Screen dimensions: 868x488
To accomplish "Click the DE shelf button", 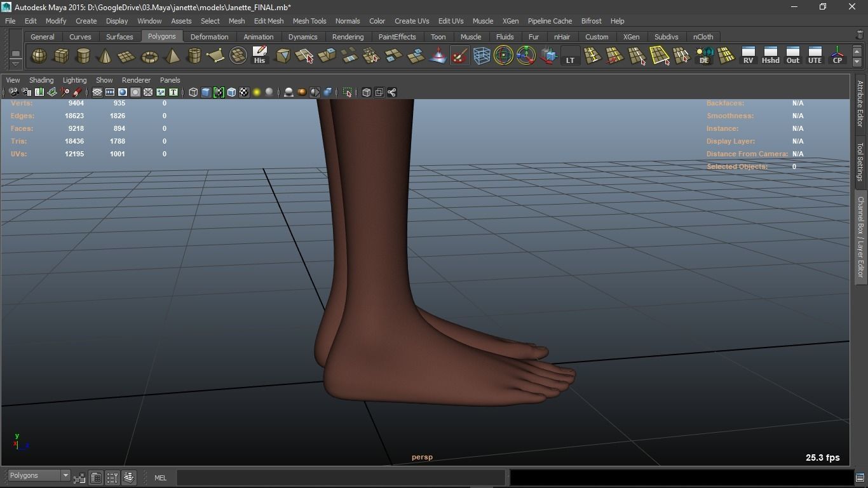I will click(704, 56).
